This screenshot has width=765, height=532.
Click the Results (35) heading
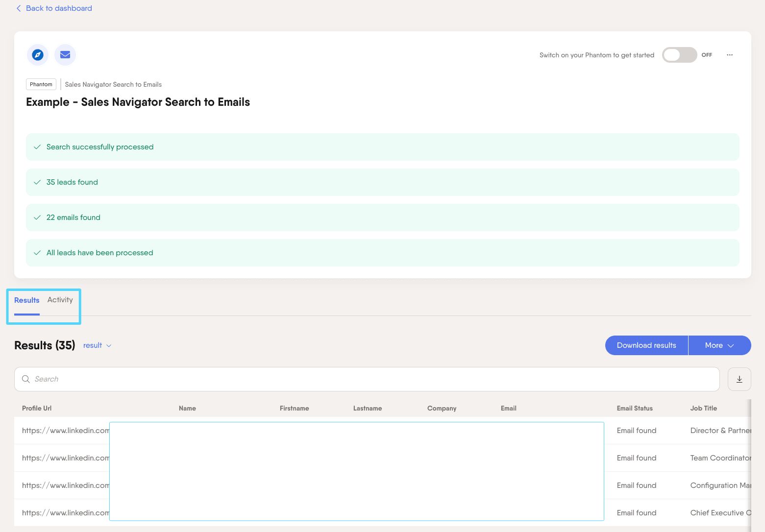coord(45,345)
